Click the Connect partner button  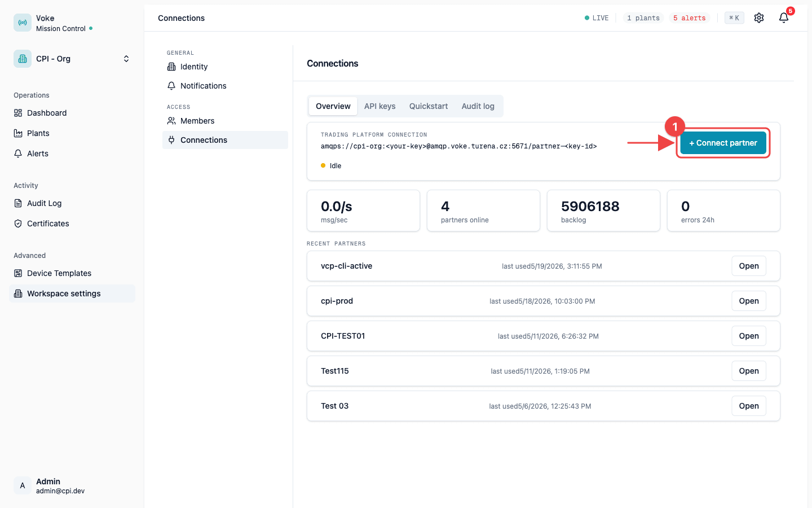point(723,143)
